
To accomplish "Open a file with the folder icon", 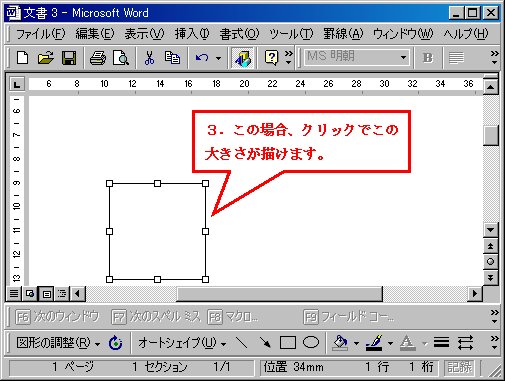I will 46,58.
